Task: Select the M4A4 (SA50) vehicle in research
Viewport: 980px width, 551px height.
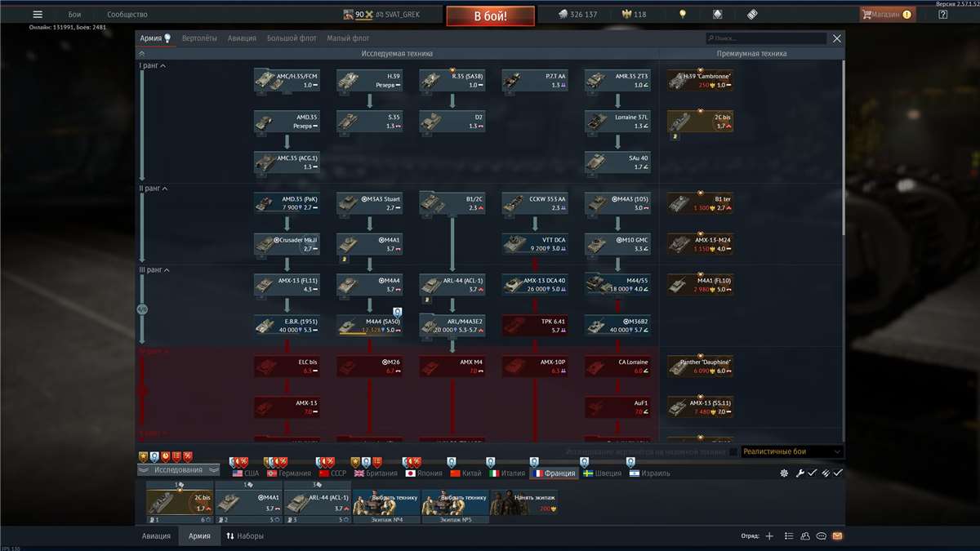Action: coord(369,326)
